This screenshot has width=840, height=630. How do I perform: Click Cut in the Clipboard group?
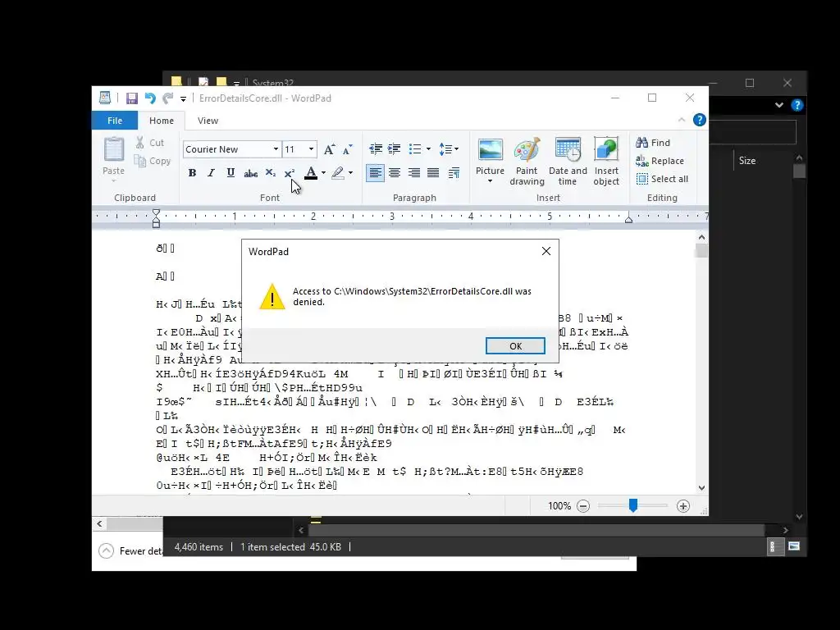pyautogui.click(x=150, y=143)
